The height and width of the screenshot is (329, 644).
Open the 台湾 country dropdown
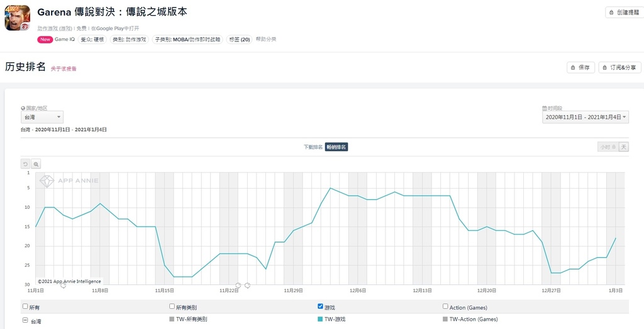(42, 117)
